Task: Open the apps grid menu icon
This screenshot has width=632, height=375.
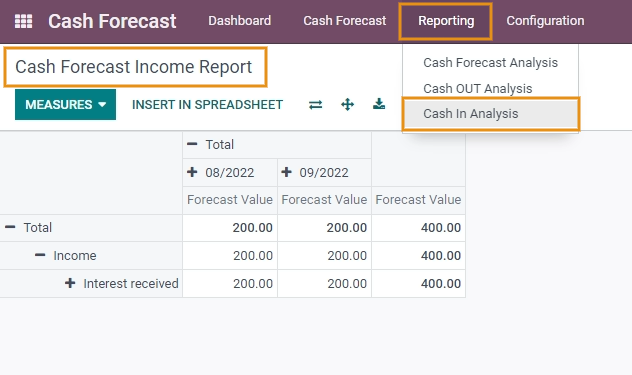Action: 23,21
